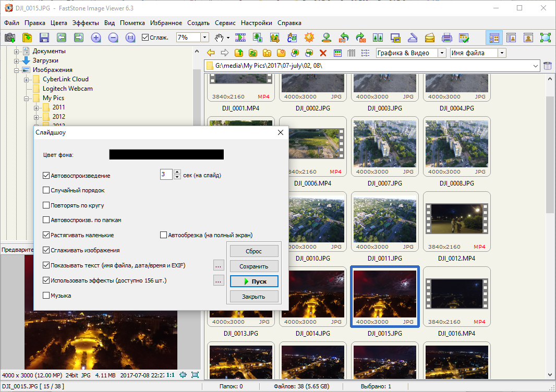The width and height of the screenshot is (556, 392).
Task: Open the Настройки menu
Action: click(257, 23)
